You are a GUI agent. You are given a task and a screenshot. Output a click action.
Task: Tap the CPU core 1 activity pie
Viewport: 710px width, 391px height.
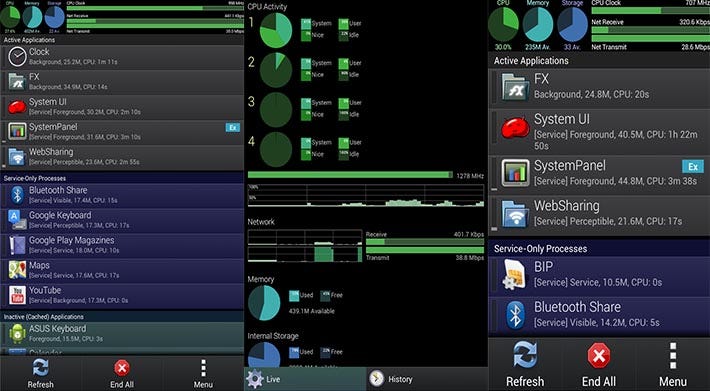coord(276,30)
